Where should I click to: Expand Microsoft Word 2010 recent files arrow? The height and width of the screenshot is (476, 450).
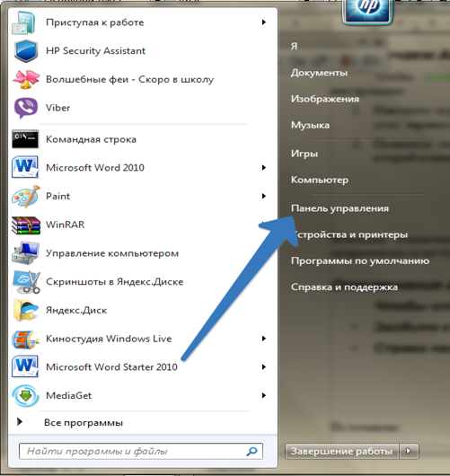pyautogui.click(x=264, y=168)
